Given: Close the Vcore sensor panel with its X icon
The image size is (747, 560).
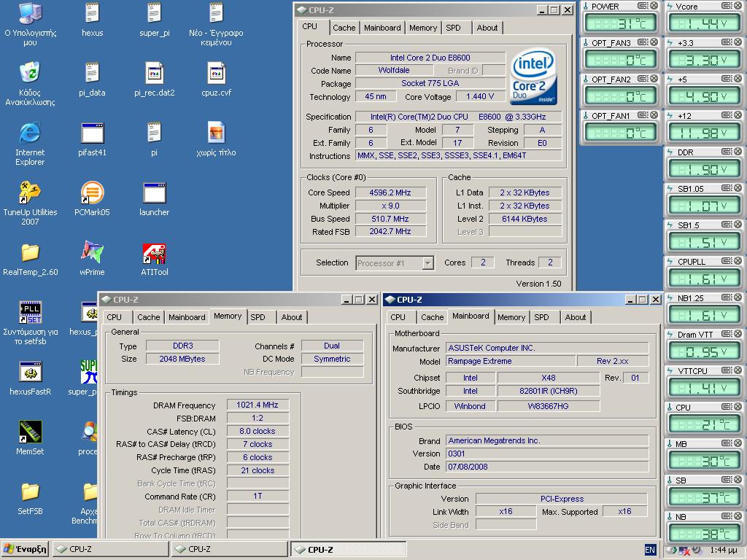Looking at the screenshot, I should pos(738,6).
